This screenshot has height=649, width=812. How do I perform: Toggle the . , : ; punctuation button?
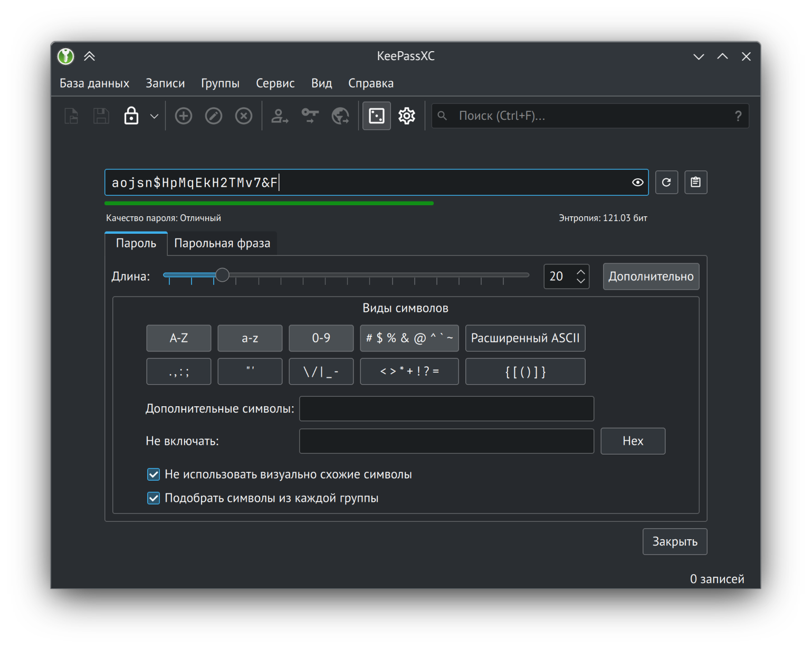[x=179, y=371]
